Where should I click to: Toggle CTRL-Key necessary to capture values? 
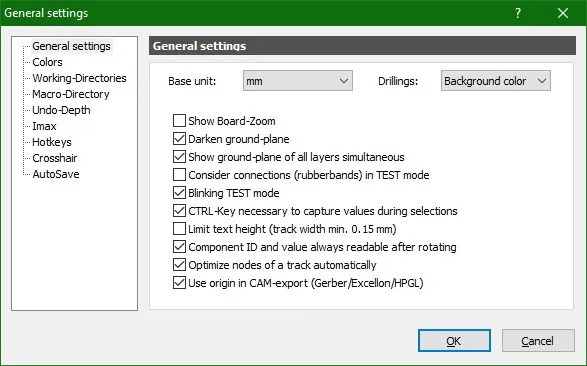point(179,211)
